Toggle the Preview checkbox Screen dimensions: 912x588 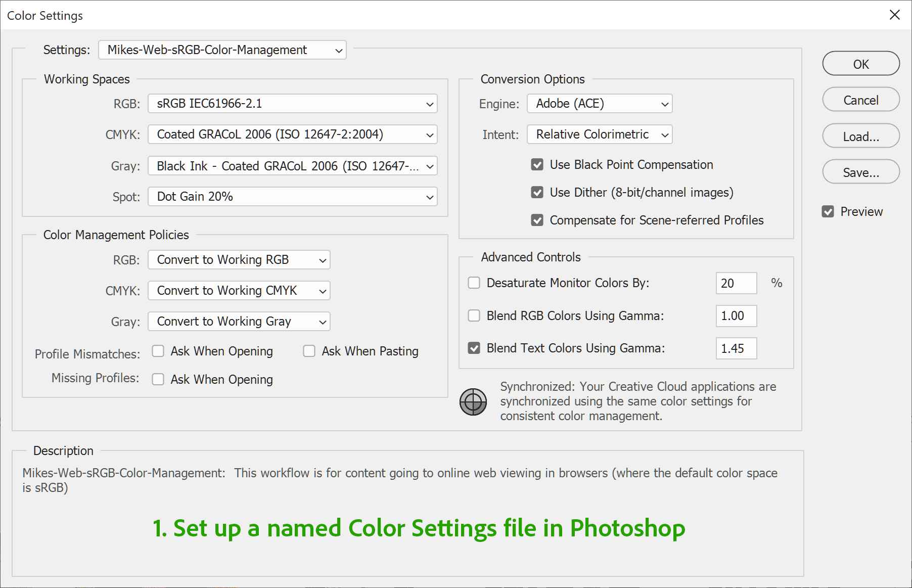pyautogui.click(x=828, y=211)
